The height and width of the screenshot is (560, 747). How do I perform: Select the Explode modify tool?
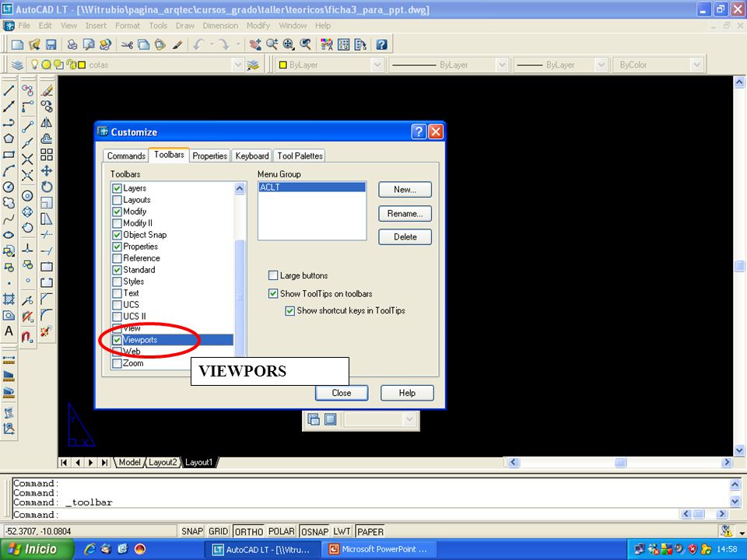[47, 331]
